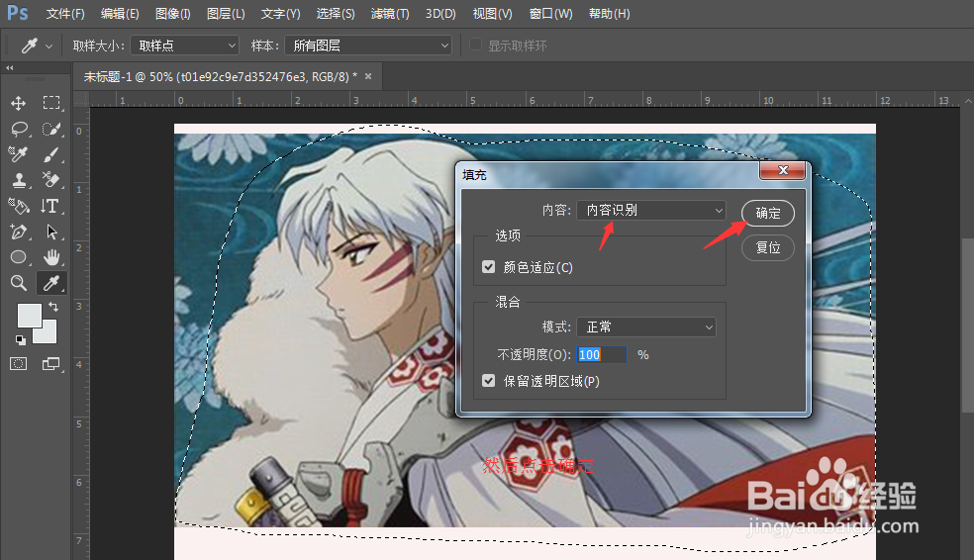Click the 取样大小 label
Viewport: 974px width, 560px height.
coord(98,46)
